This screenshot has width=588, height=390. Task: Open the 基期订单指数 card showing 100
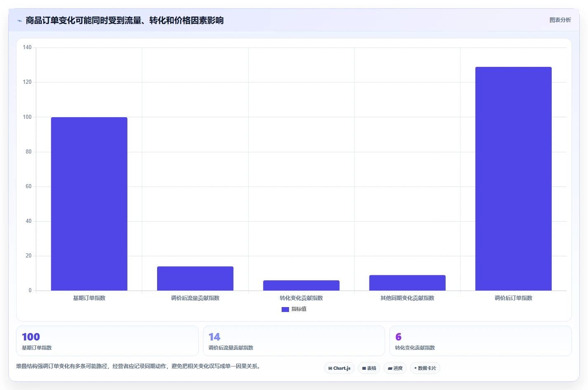107,341
